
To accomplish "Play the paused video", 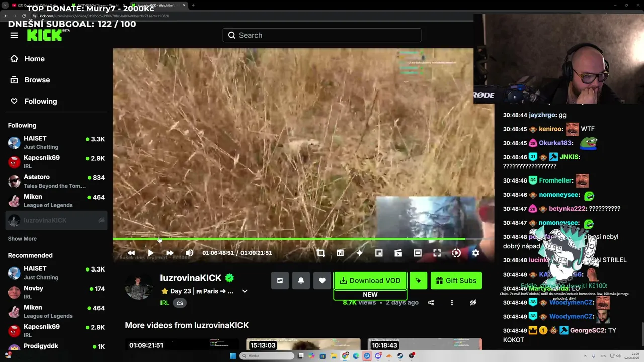I will pyautogui.click(x=150, y=253).
